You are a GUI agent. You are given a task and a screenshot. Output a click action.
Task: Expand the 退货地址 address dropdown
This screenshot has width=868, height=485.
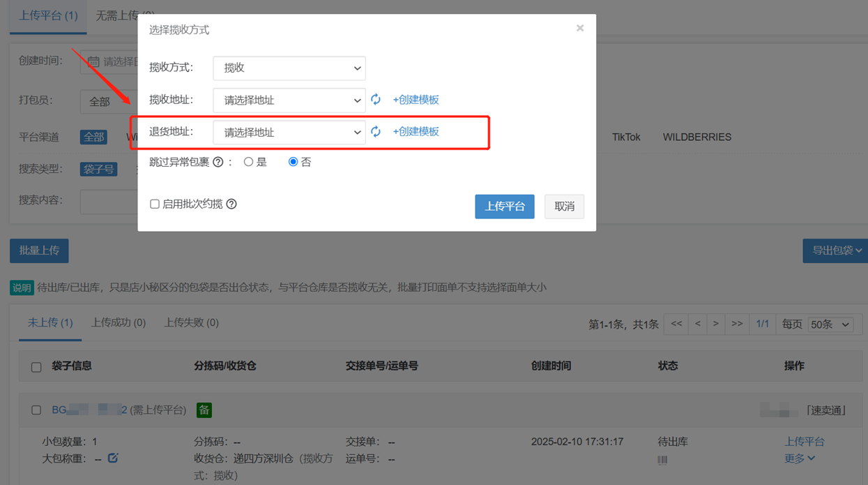289,133
